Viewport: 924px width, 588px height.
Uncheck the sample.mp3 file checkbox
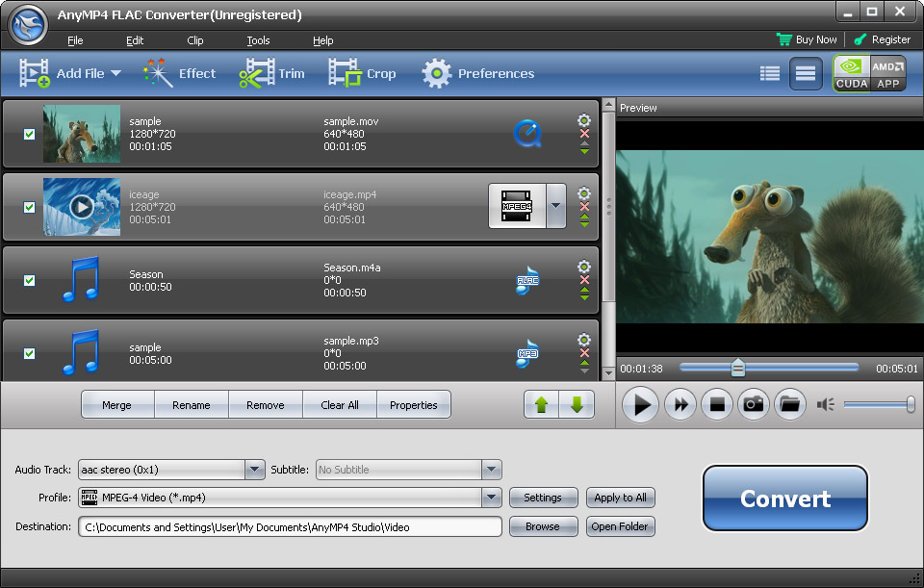pyautogui.click(x=30, y=353)
